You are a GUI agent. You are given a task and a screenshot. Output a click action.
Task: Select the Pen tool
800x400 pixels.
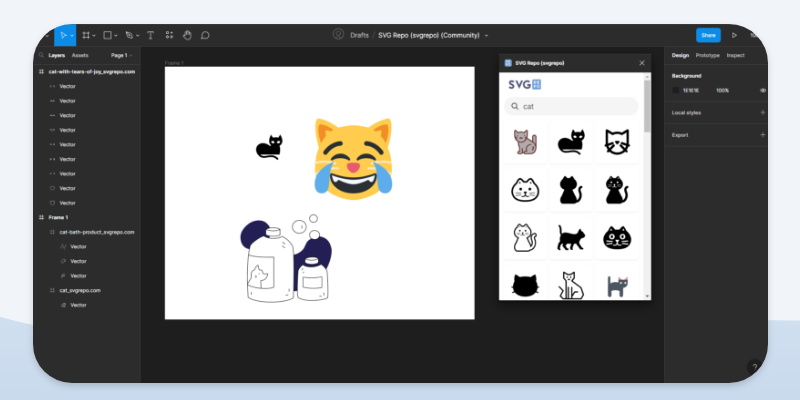point(129,35)
